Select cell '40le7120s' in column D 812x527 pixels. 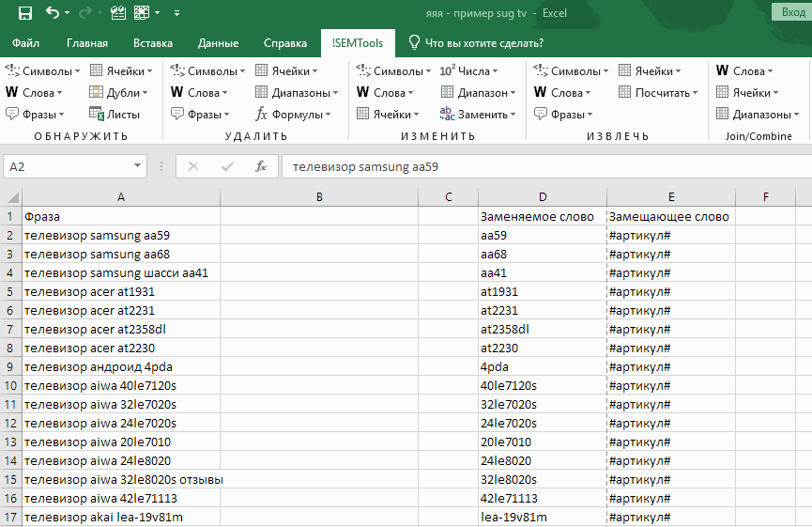click(x=543, y=385)
